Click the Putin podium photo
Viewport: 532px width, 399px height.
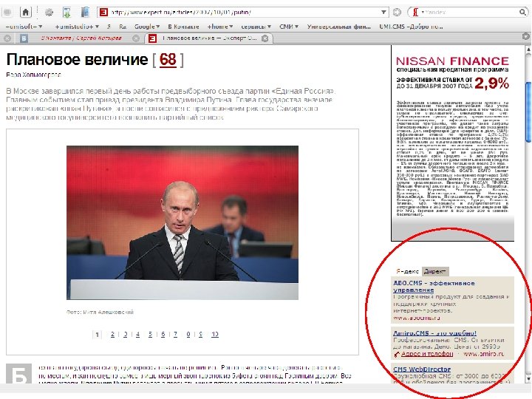pos(183,222)
